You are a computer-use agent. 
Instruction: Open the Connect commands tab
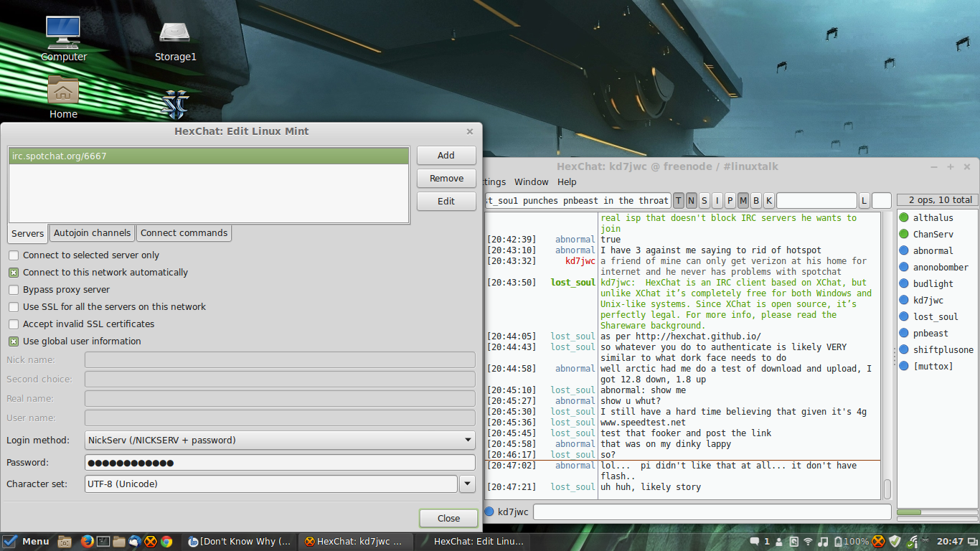(x=184, y=233)
